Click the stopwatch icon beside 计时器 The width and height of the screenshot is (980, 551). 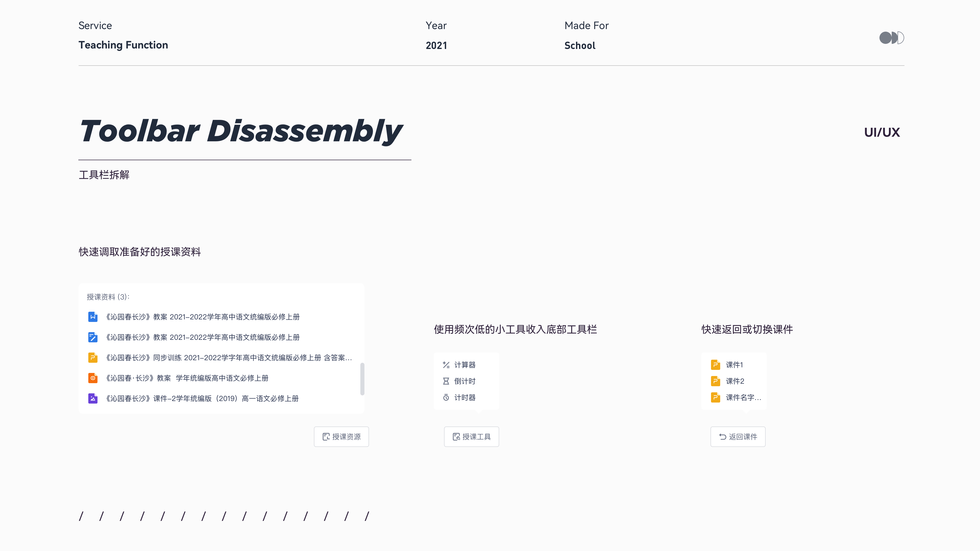coord(446,397)
